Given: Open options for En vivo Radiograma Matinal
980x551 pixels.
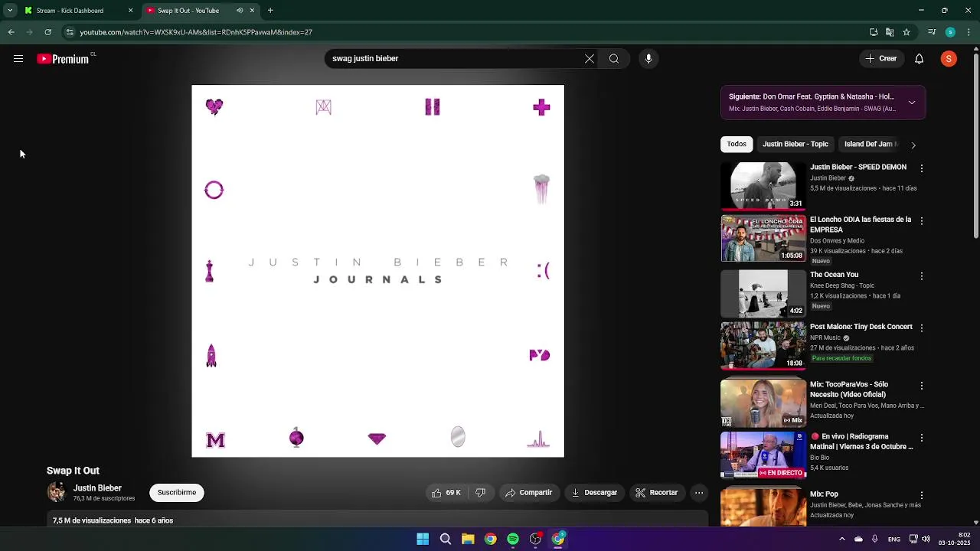Looking at the screenshot, I should pyautogui.click(x=922, y=438).
